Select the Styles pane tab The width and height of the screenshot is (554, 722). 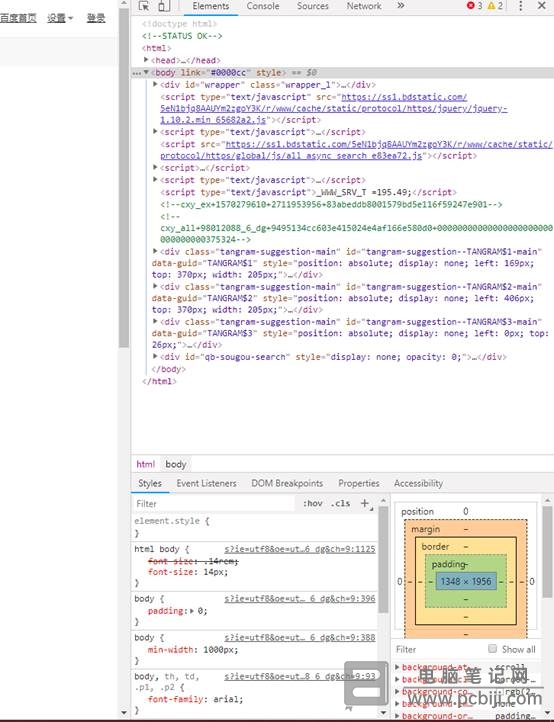(x=150, y=483)
